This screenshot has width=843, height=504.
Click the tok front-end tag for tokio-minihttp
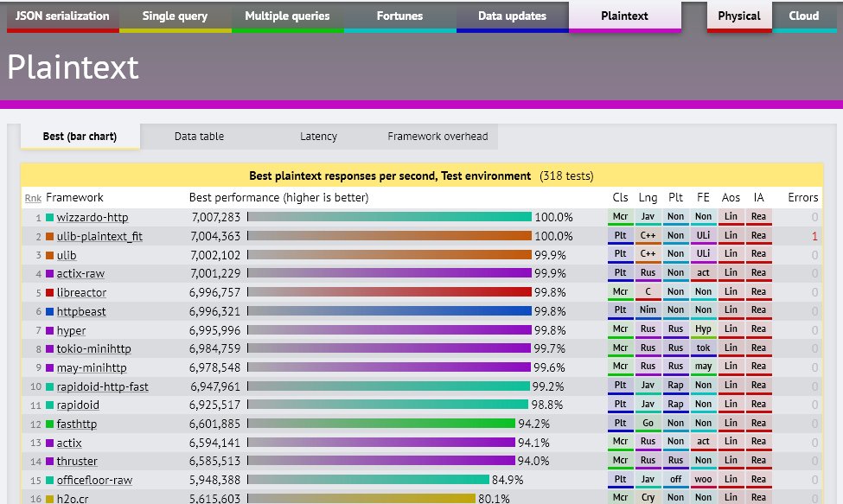coord(703,348)
